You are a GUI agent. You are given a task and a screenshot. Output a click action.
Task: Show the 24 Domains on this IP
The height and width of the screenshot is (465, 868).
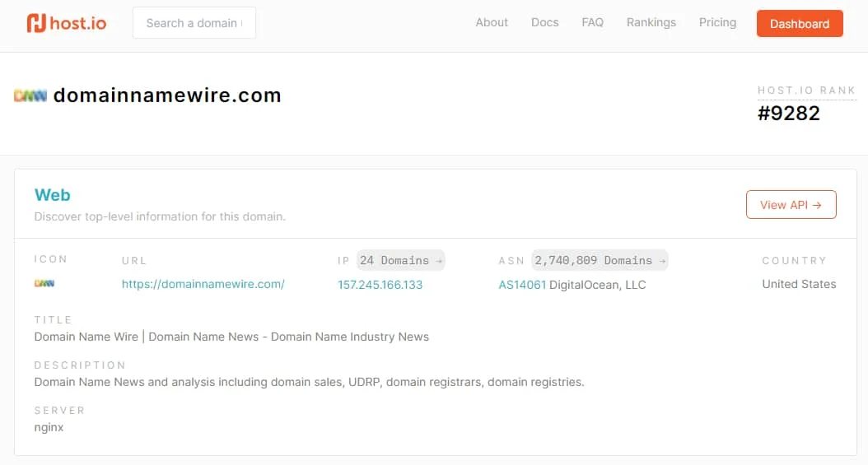401,260
